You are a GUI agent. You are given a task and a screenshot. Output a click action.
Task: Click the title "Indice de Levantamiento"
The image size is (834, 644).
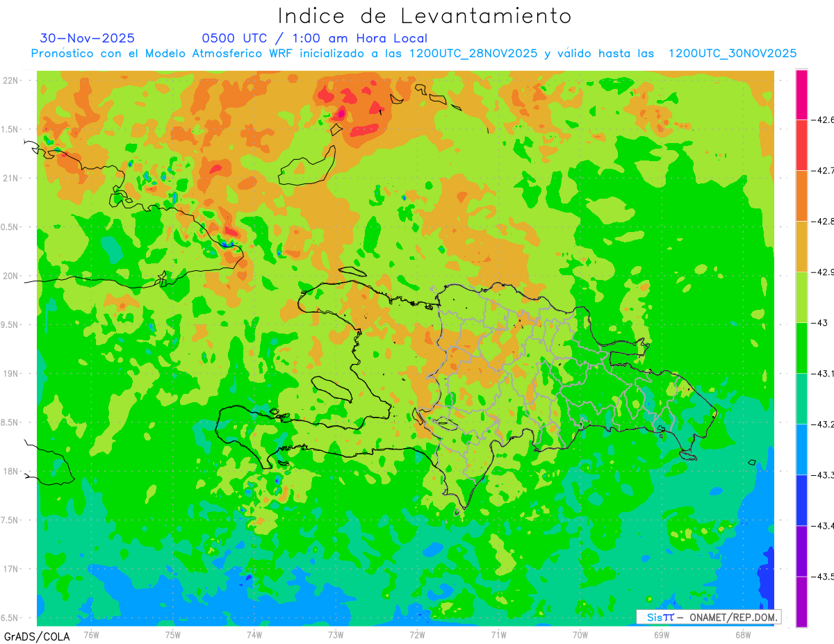pyautogui.click(x=425, y=15)
